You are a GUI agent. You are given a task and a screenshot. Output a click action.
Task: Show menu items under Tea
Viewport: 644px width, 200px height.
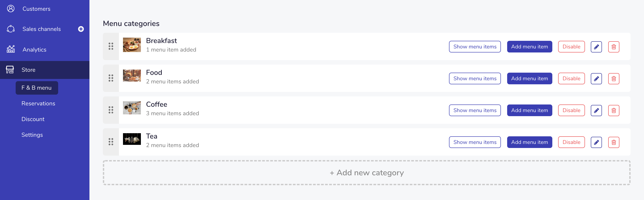point(475,142)
